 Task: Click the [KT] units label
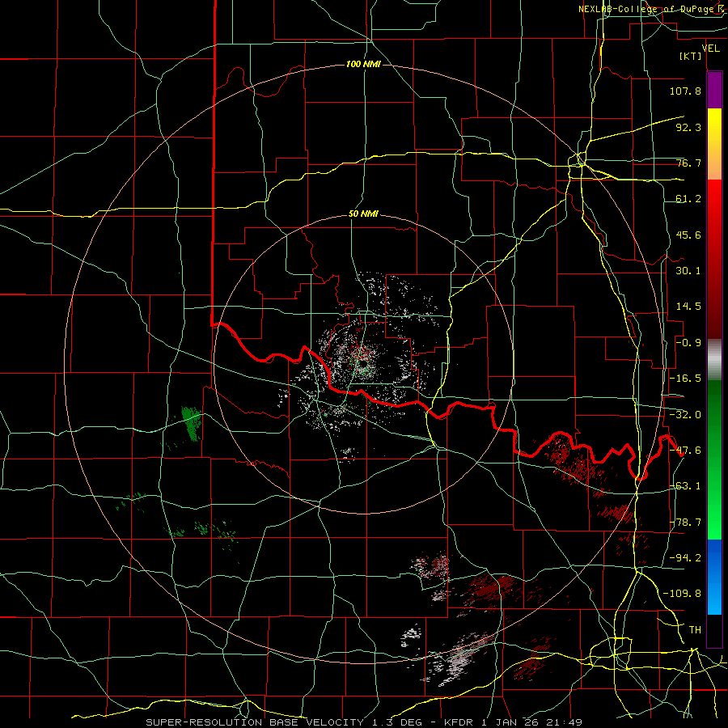691,56
